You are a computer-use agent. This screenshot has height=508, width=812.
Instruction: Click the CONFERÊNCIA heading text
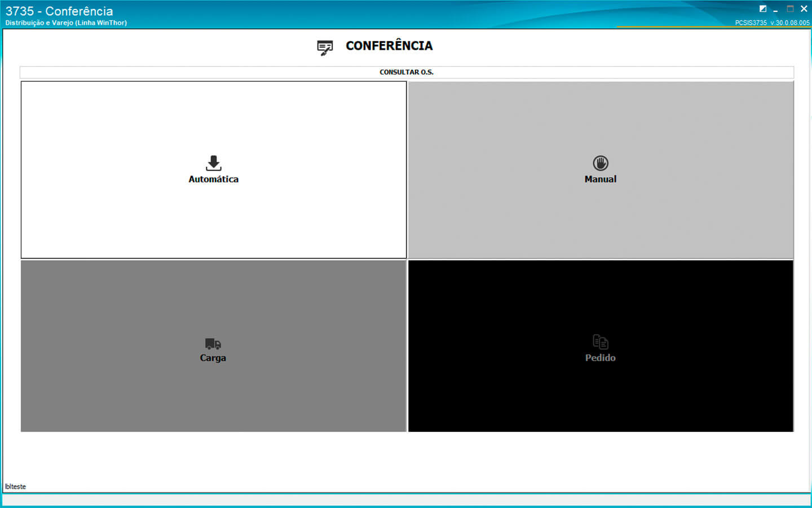389,46
